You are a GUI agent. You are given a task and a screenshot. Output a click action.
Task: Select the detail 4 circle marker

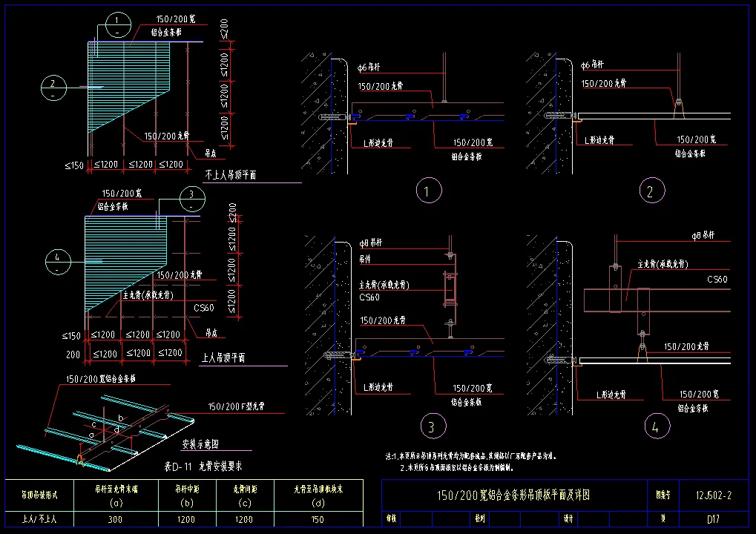[656, 426]
